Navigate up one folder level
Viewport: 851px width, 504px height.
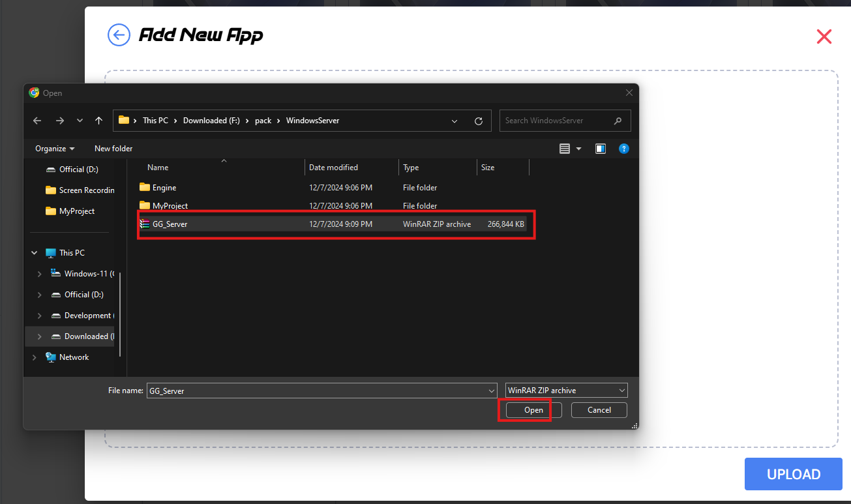pyautogui.click(x=98, y=121)
